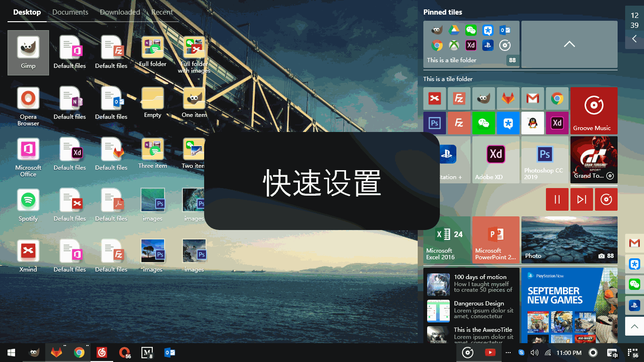644x362 pixels.
Task: Open the This is the AwesoTitle item
Action: [471, 335]
